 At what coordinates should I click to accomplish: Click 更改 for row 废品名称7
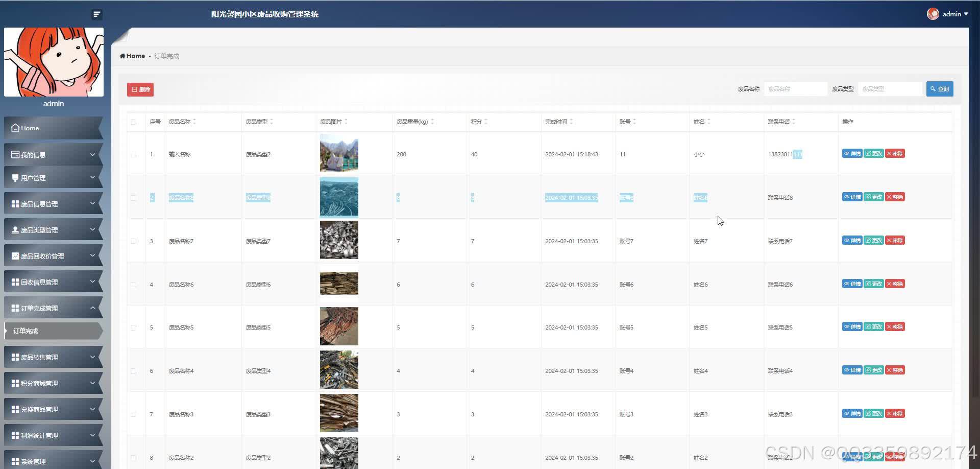click(x=873, y=241)
